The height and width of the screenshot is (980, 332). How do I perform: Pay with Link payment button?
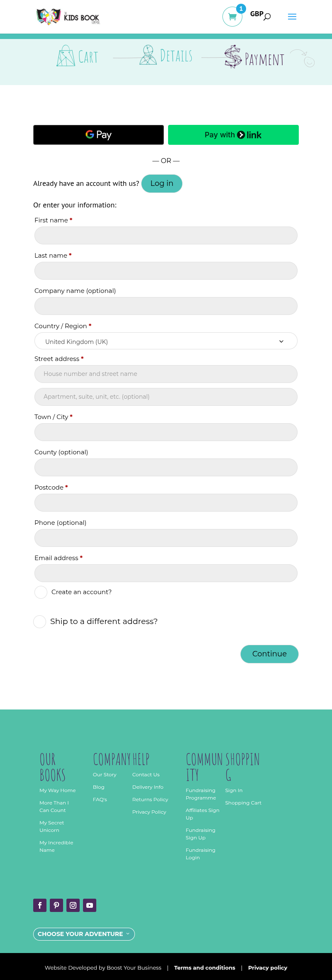(x=233, y=135)
